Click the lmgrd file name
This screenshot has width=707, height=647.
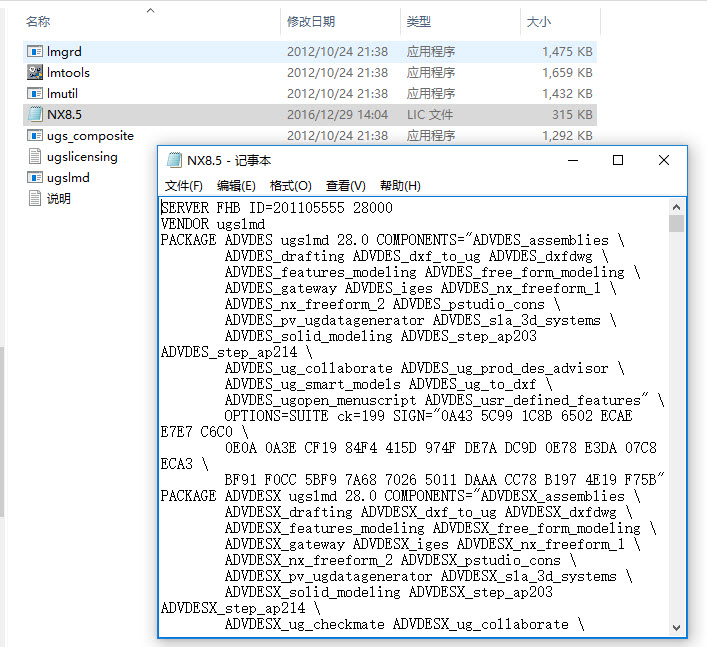[64, 51]
